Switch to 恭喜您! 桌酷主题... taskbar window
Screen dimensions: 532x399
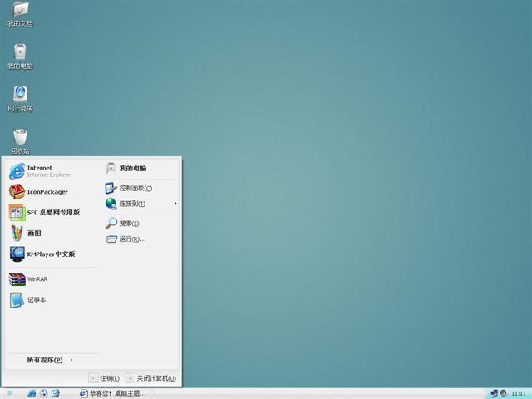pos(113,393)
